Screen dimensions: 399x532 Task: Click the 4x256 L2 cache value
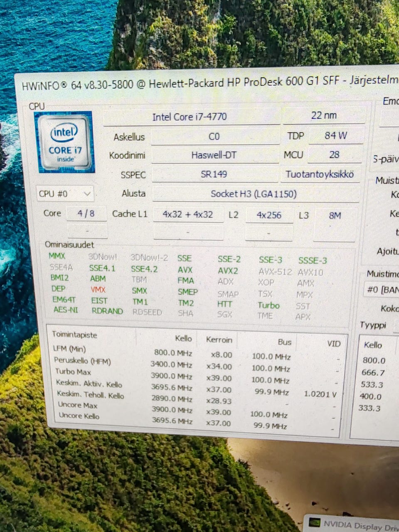pos(268,215)
